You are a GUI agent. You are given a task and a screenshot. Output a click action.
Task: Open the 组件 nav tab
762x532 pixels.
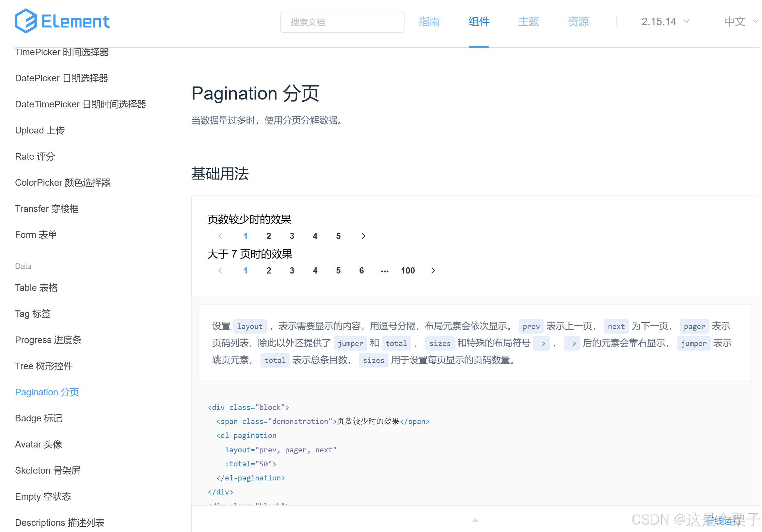pyautogui.click(x=479, y=22)
